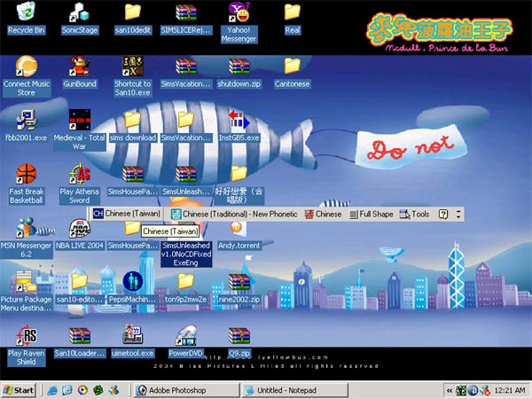The height and width of the screenshot is (399, 532).
Task: Click the MSN Messenger Quick Launch icon
Action: (x=113, y=390)
